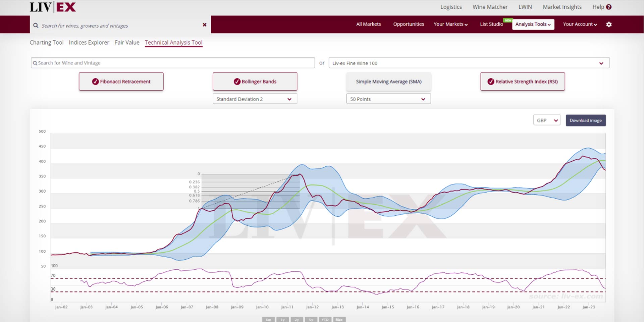Set chart range to 2y
Image resolution: width=644 pixels, height=322 pixels.
pyautogui.click(x=297, y=320)
